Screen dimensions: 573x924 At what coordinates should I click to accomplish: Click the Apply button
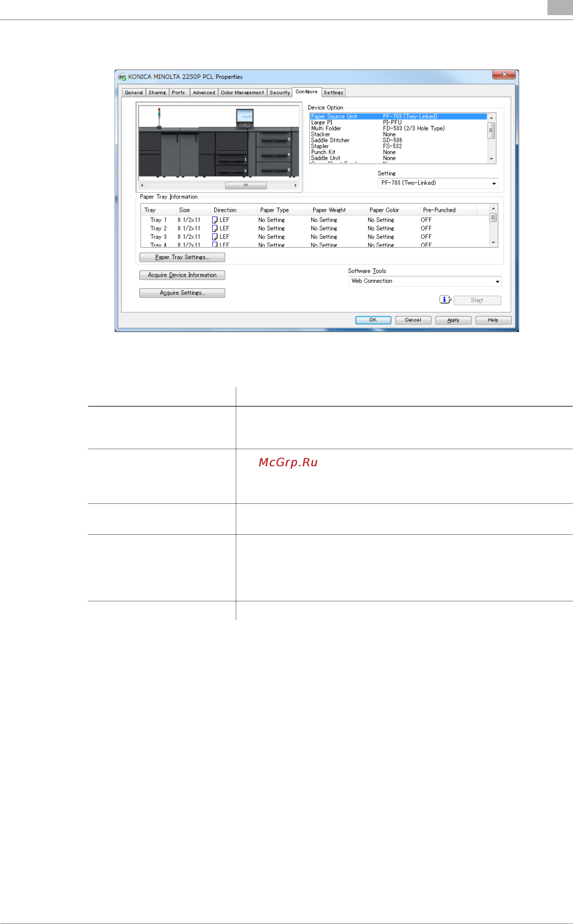[453, 320]
